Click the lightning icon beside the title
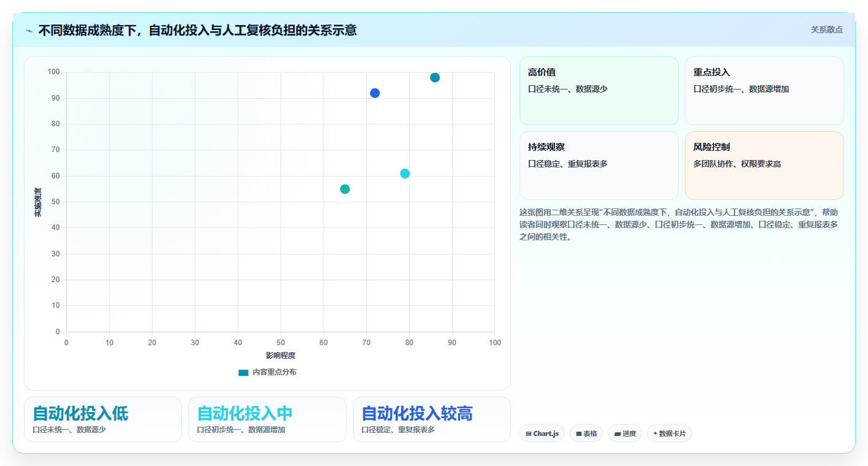Screen dimensions: 868x466 [29, 30]
